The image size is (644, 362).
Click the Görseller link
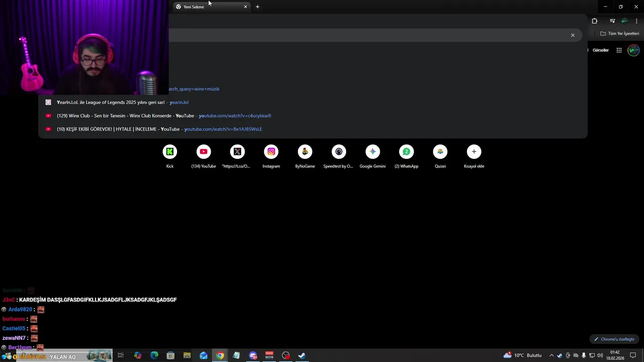click(x=601, y=50)
